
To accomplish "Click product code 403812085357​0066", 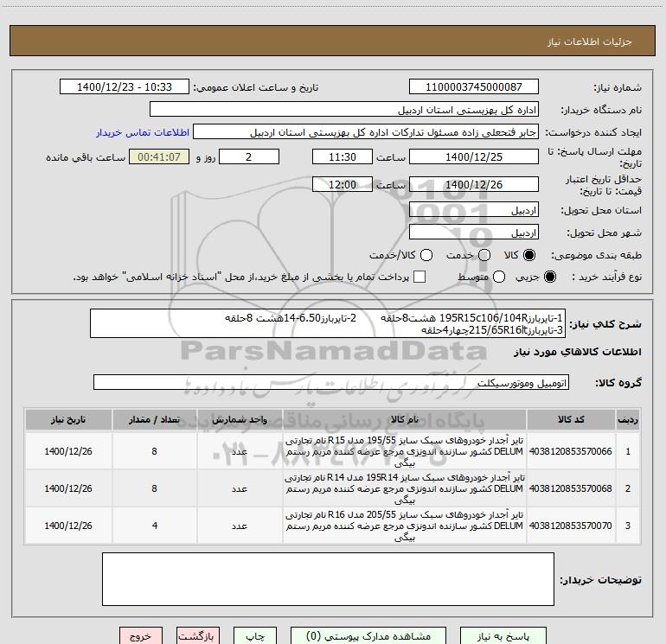I will pos(571,451).
